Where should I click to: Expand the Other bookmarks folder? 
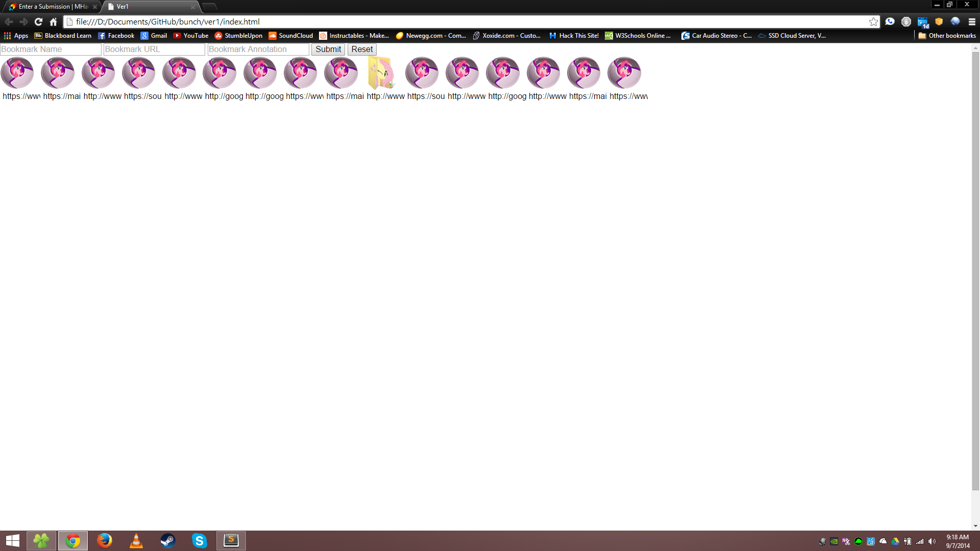(947, 36)
